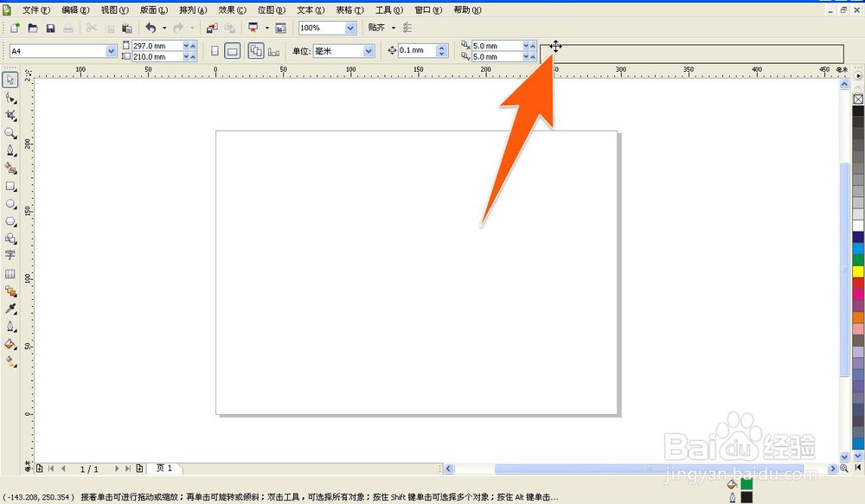The height and width of the screenshot is (504, 865).
Task: Select the Text tool
Action: [10, 255]
